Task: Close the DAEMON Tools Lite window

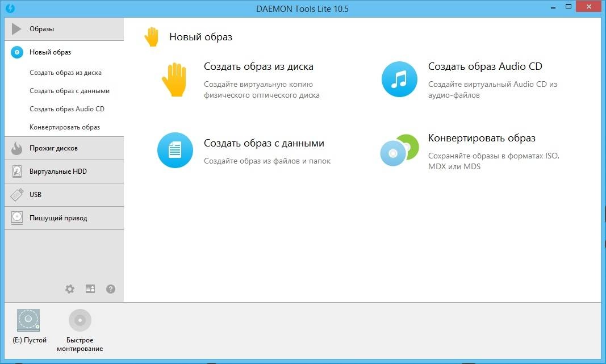Action: [x=588, y=7]
